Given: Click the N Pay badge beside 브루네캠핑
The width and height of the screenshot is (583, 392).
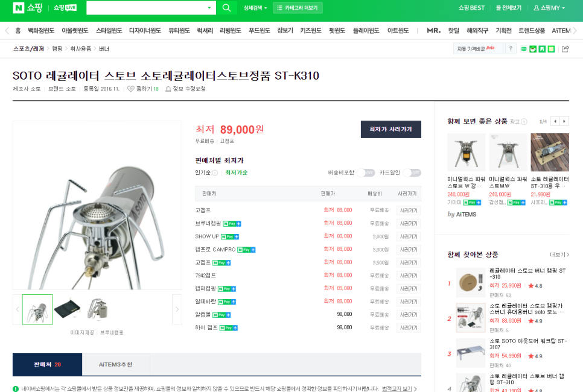Looking at the screenshot, I should click(232, 224).
